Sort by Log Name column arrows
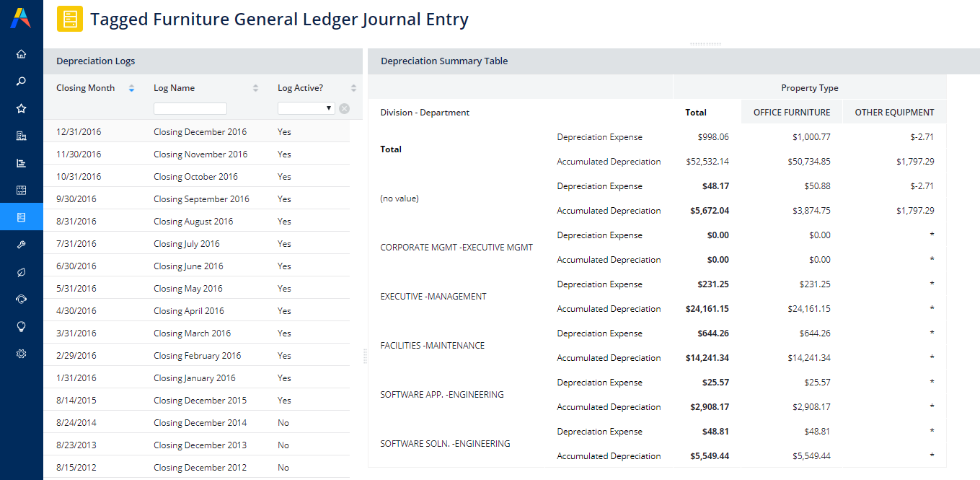The image size is (980, 480). (x=255, y=89)
